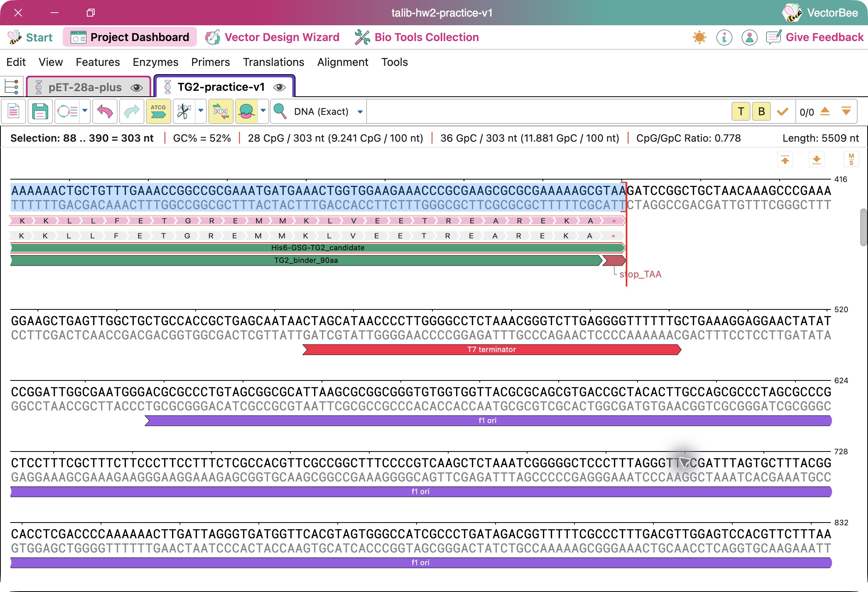Viewport: 868px width, 592px height.
Task: Jump to next search match arrow
Action: pos(846,112)
